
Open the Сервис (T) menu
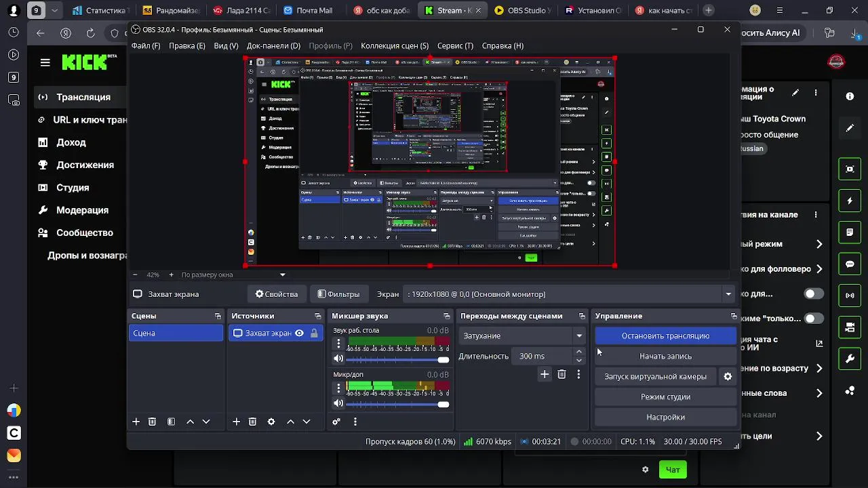pos(455,45)
